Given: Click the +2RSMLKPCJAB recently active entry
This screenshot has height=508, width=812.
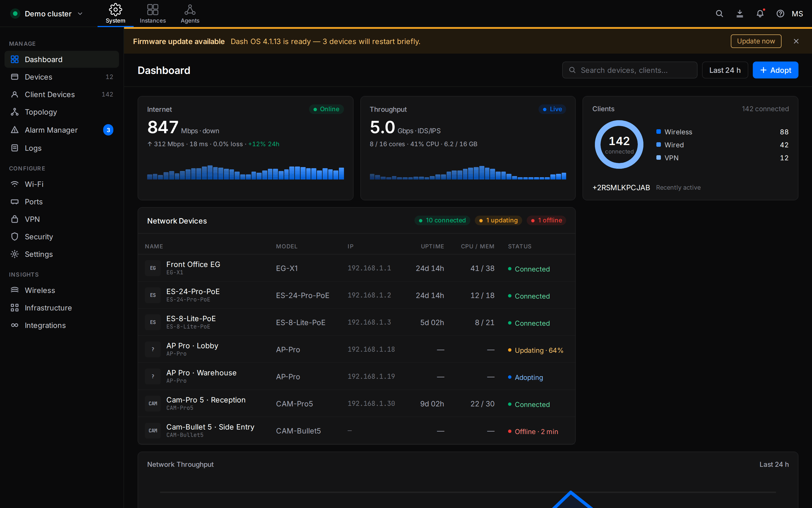Looking at the screenshot, I should (621, 187).
